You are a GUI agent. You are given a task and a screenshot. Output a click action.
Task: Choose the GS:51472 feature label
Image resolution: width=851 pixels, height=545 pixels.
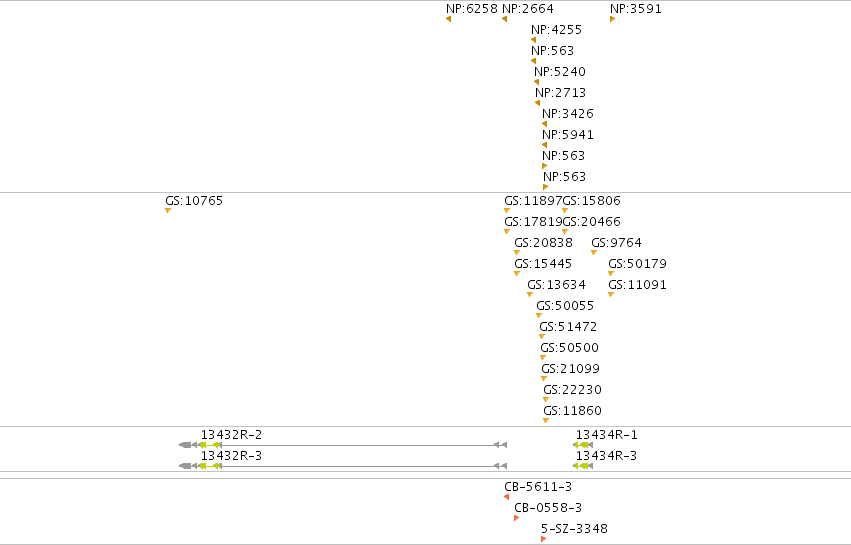tap(568, 327)
